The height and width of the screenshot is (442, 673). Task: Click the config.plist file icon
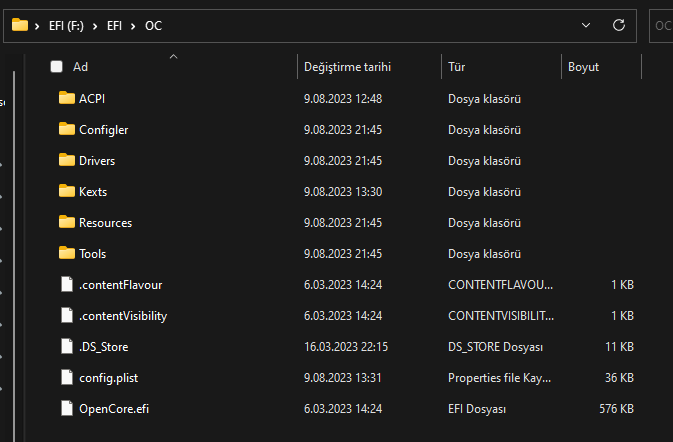point(67,377)
